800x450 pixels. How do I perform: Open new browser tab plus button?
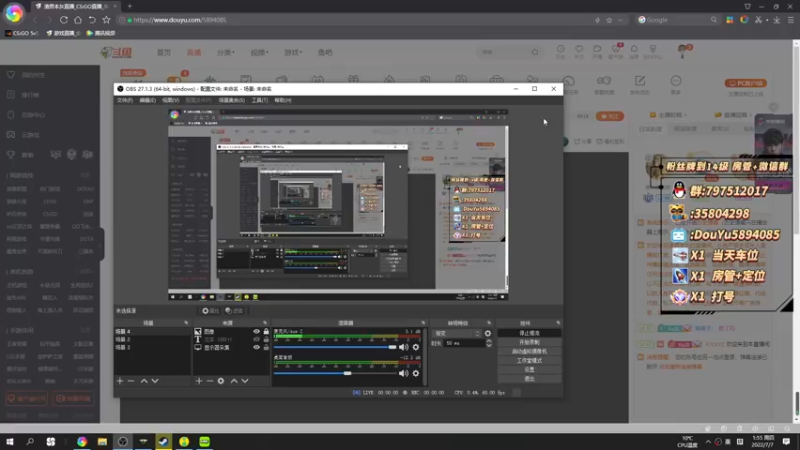point(130,6)
